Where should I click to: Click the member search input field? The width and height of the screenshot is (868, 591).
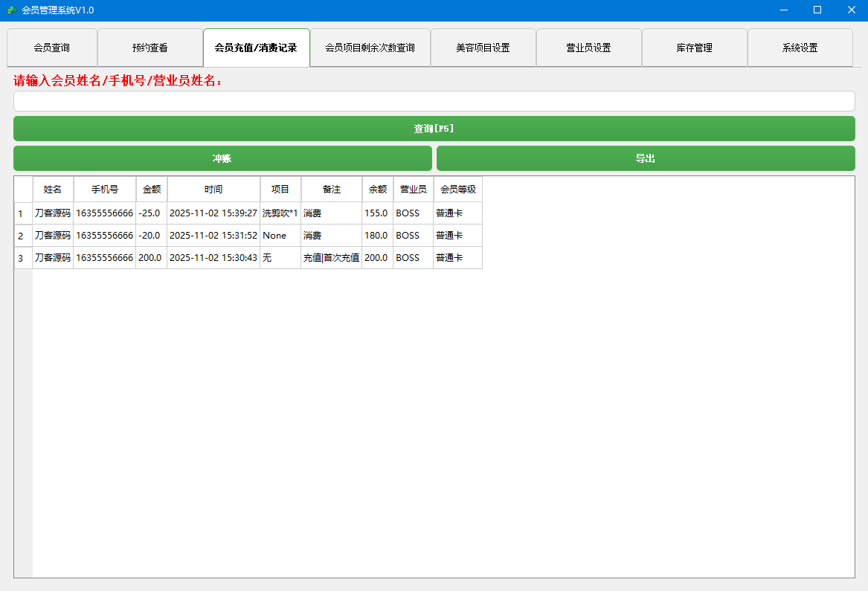coord(434,100)
